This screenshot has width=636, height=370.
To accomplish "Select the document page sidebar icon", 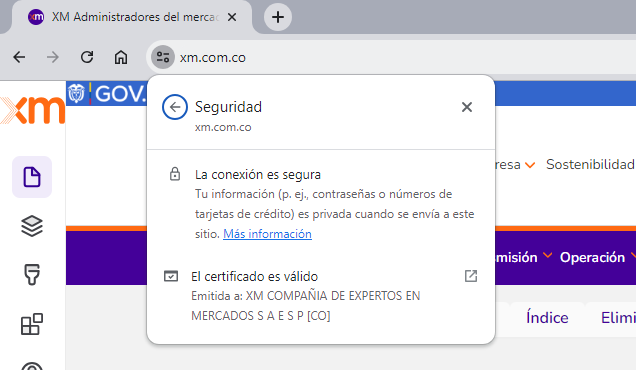I will (x=32, y=177).
